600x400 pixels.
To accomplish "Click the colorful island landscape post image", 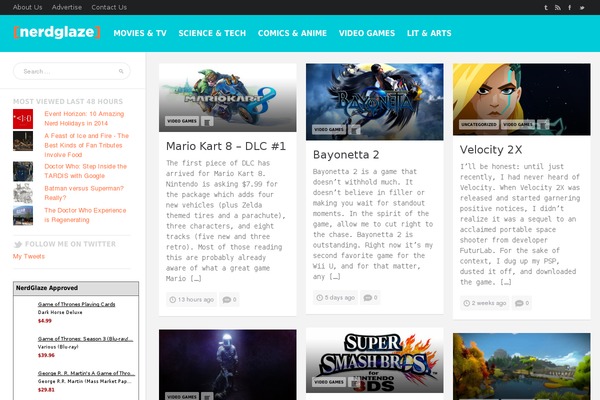I will (x=522, y=366).
